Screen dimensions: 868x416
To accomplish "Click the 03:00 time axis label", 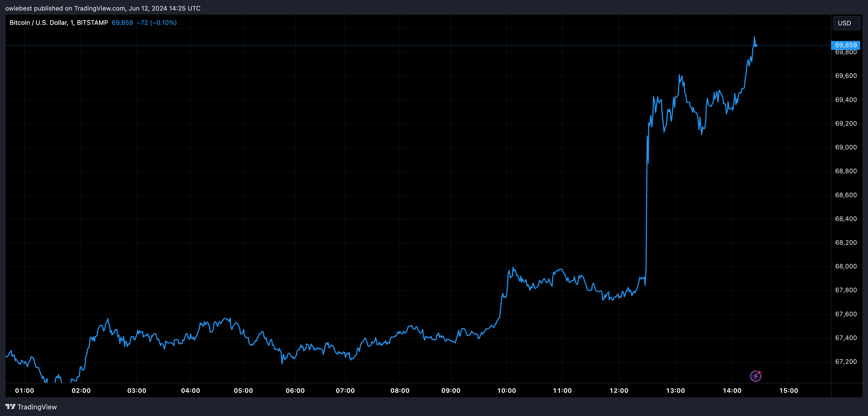I will (x=137, y=390).
